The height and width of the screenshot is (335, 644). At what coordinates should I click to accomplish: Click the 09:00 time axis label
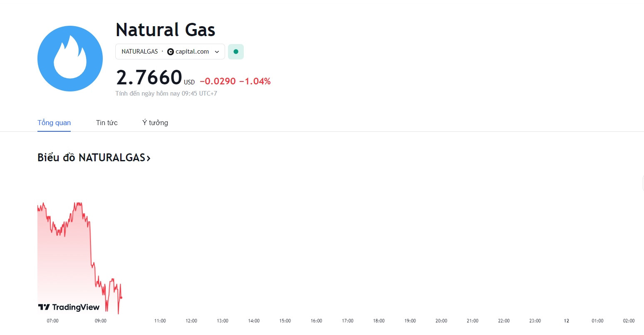[x=101, y=321]
